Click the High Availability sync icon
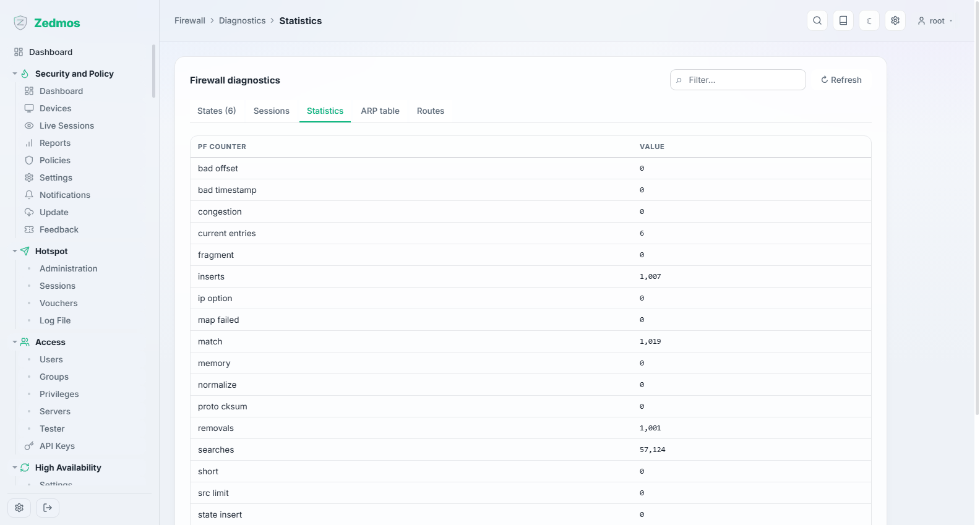The width and height of the screenshot is (980, 525). [25, 467]
